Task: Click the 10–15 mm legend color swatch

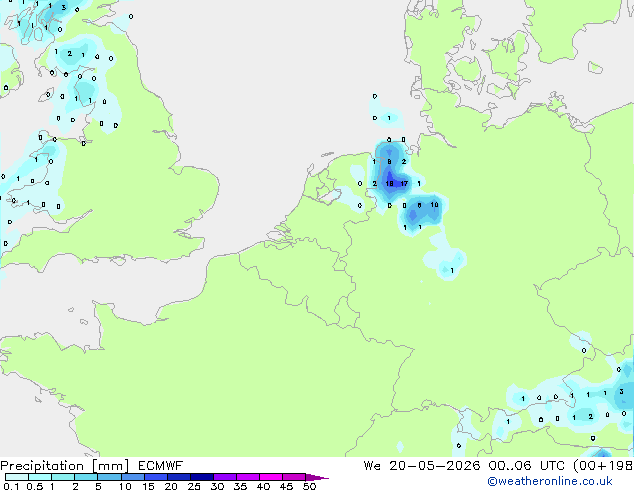Action: tap(132, 477)
